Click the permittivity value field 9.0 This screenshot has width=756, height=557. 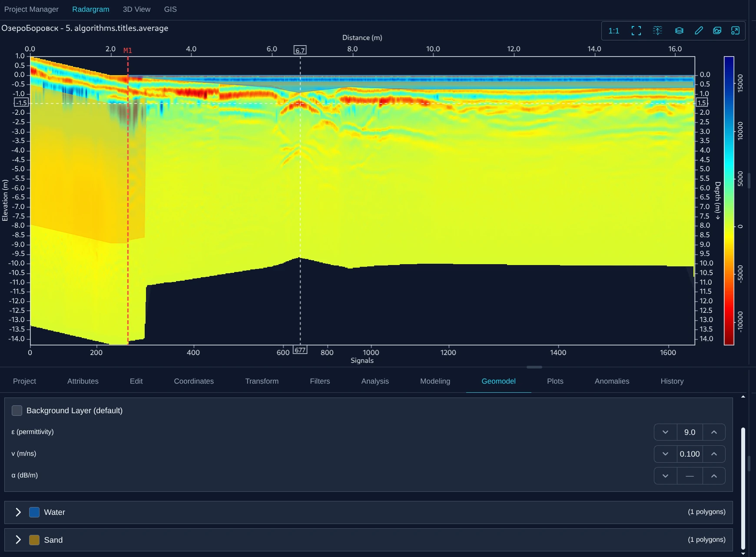tap(690, 432)
